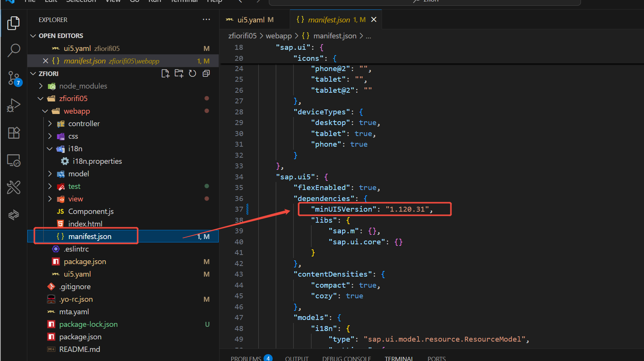The image size is (644, 361).
Task: Close the manifest.json editor tab
Action: [x=374, y=19]
